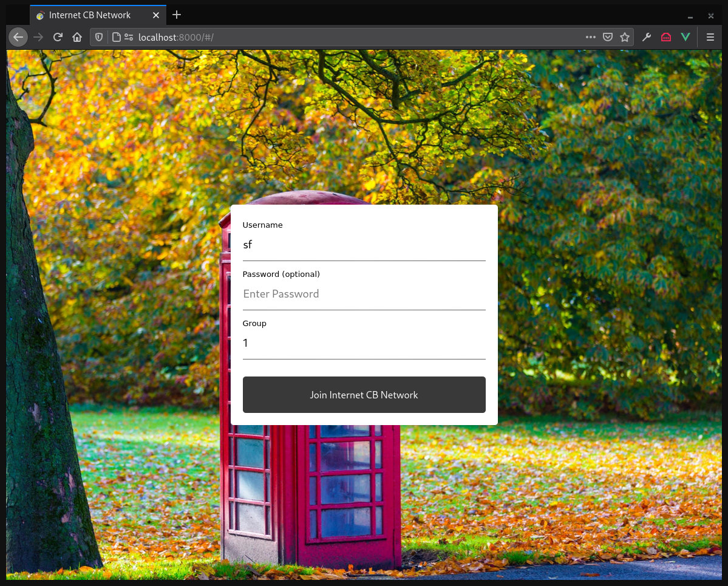Open a new browser tab

(x=177, y=15)
